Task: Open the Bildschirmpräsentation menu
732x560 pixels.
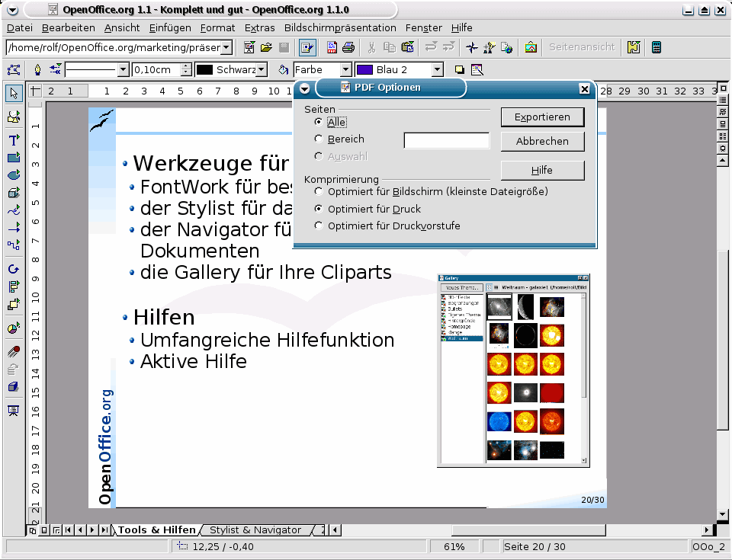Action: 340,27
